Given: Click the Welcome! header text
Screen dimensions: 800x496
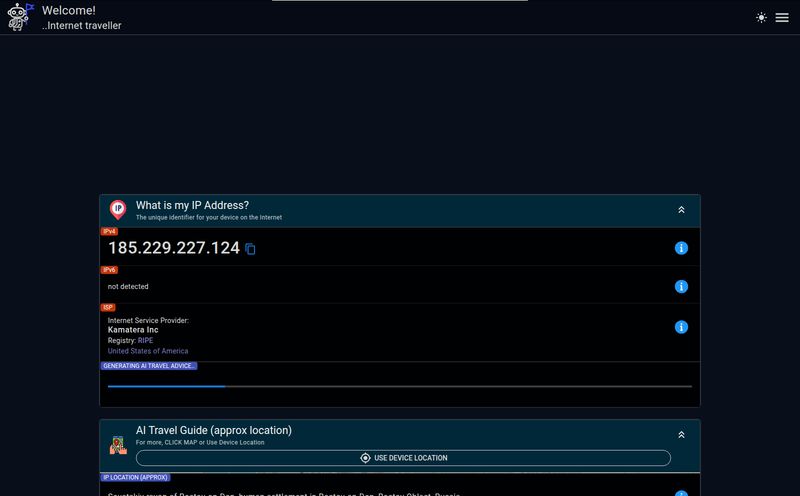Looking at the screenshot, I should tap(69, 10).
